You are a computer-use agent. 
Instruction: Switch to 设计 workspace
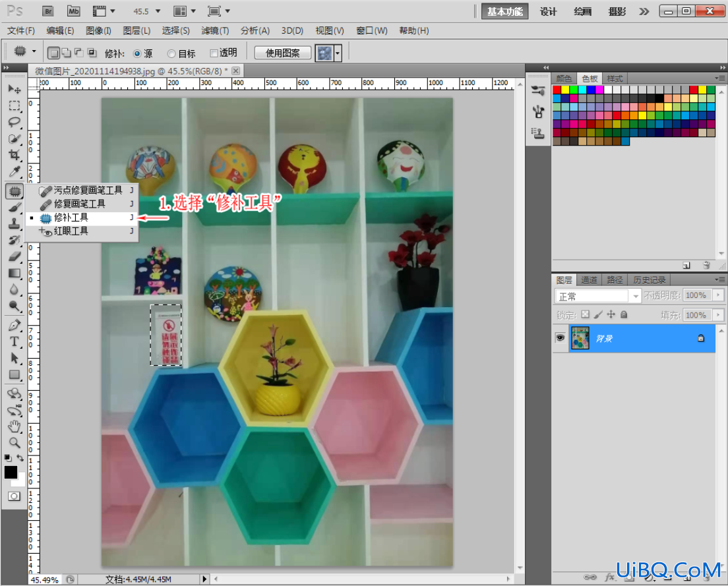point(548,12)
